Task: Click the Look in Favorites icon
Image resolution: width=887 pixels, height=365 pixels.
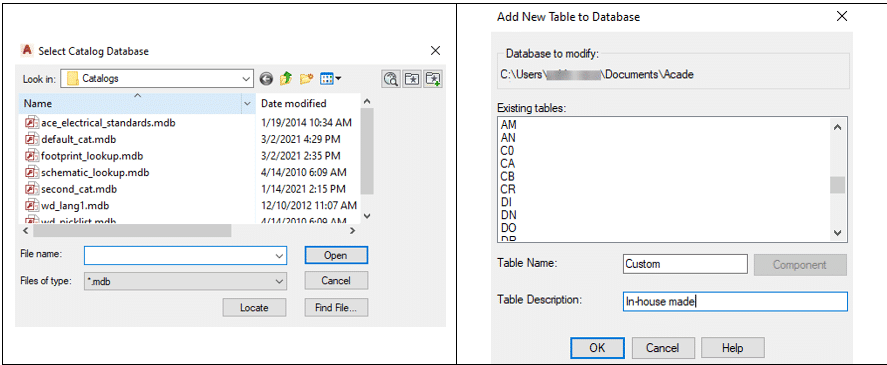Action: click(x=412, y=79)
